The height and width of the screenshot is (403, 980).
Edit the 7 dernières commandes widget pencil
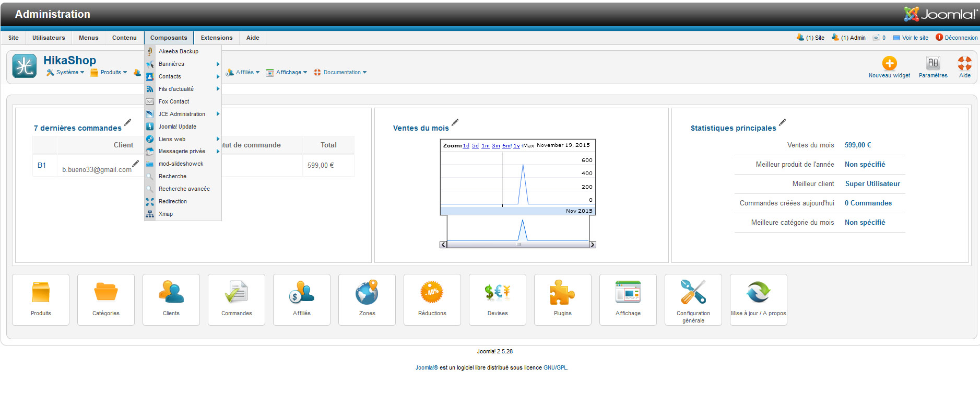pyautogui.click(x=127, y=123)
